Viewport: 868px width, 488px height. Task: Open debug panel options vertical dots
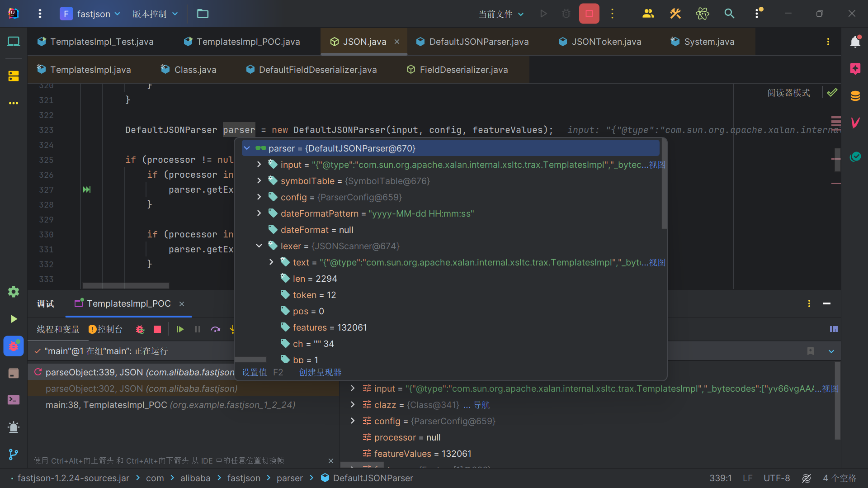click(x=809, y=303)
